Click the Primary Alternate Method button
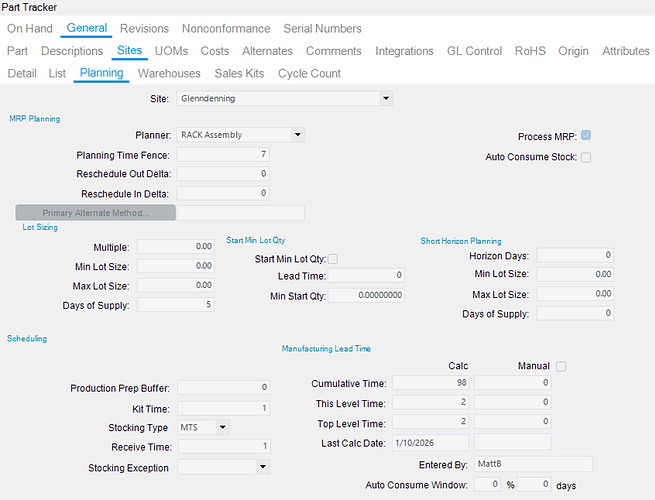The image size is (655, 500). [x=96, y=213]
